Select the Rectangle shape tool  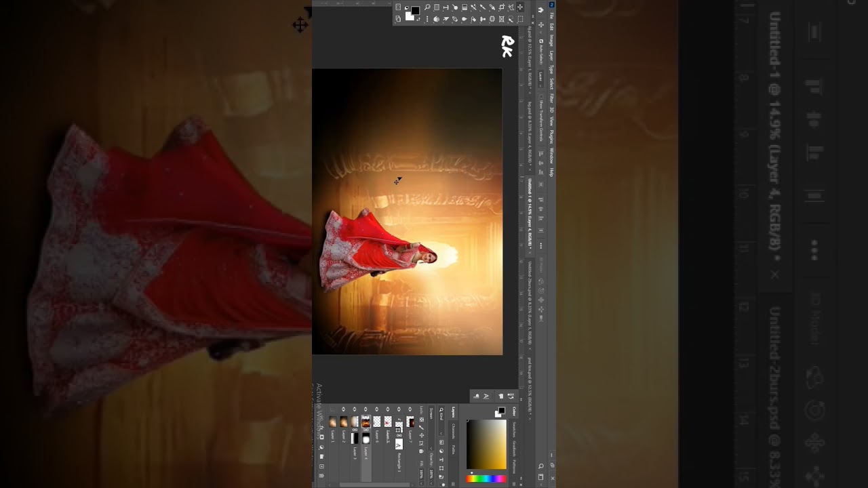[437, 7]
